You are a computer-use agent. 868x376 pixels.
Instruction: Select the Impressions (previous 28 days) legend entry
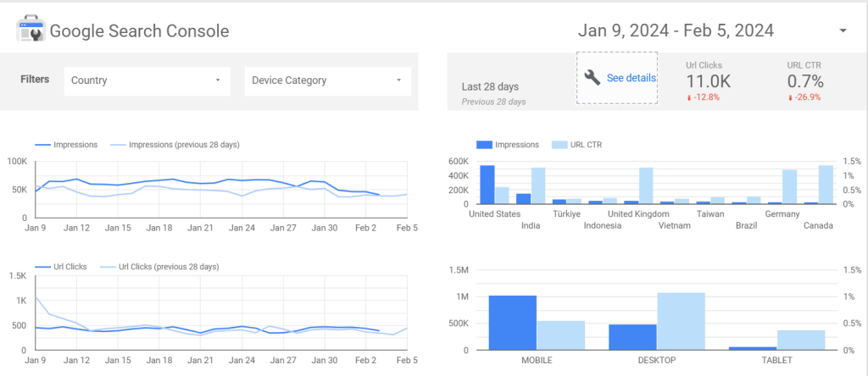click(x=175, y=145)
